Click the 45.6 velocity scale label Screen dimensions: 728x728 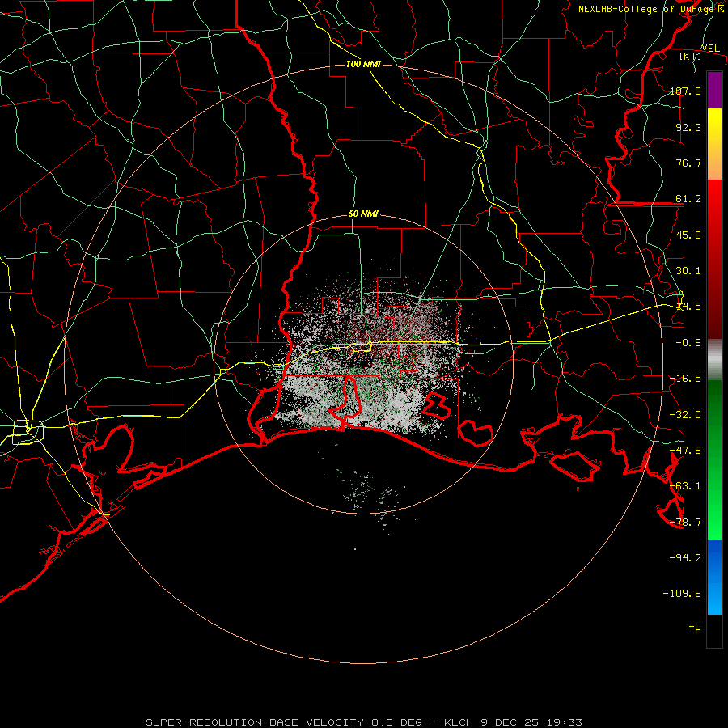[x=688, y=235]
